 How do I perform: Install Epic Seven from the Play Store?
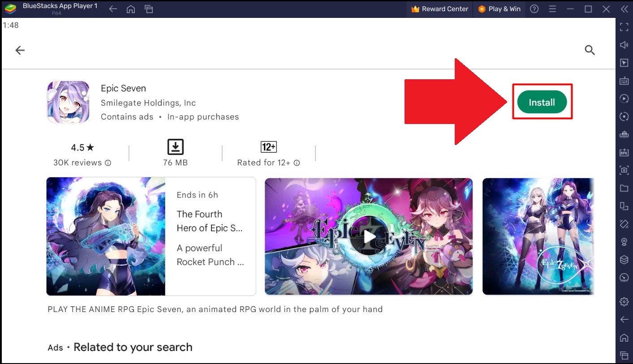click(x=542, y=102)
